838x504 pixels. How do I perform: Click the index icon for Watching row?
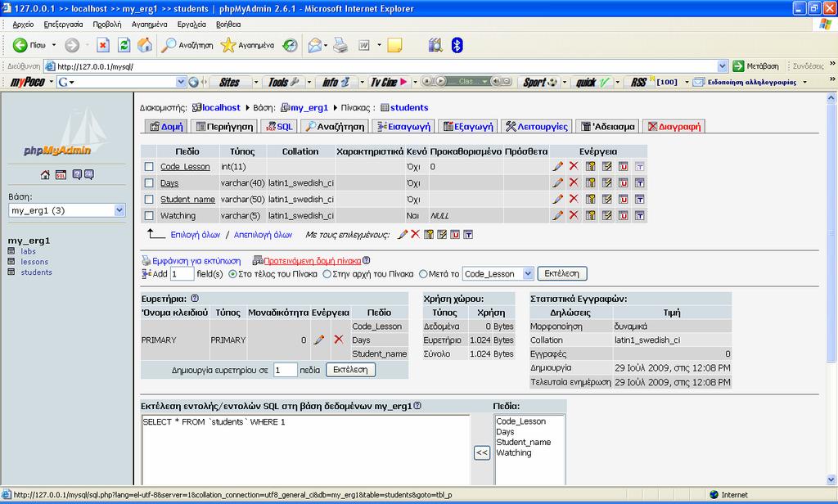[x=606, y=215]
